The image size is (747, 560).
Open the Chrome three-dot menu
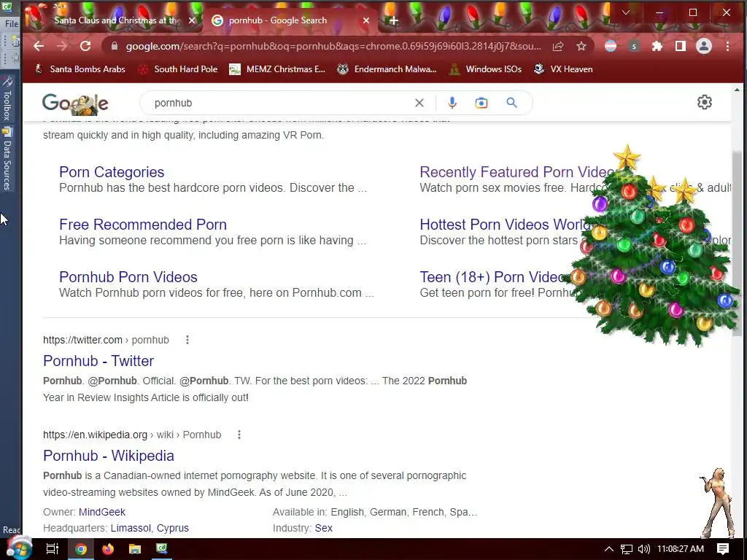pyautogui.click(x=727, y=46)
